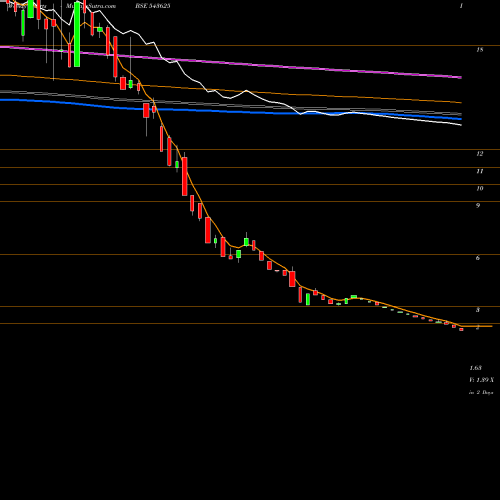Click the 1.63 price value text
The height and width of the screenshot is (500, 500).
[475, 368]
